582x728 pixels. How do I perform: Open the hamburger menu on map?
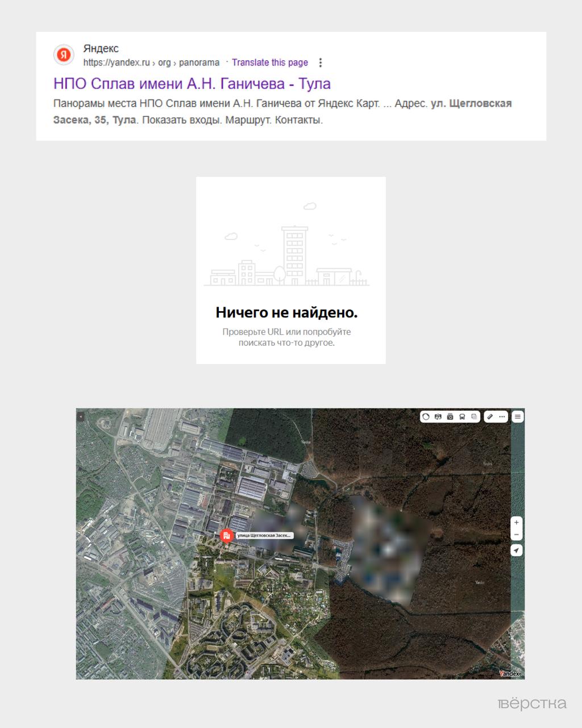click(517, 417)
